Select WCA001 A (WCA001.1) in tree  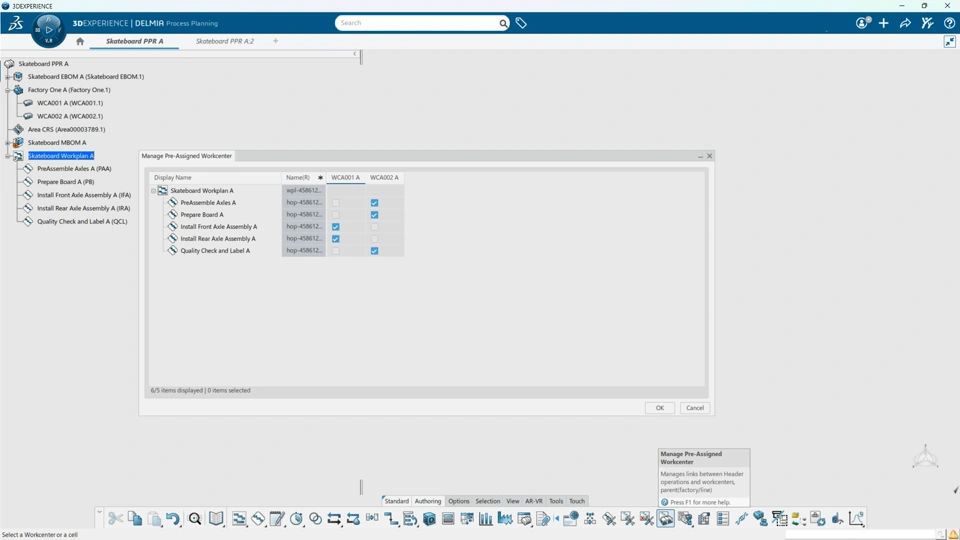pyautogui.click(x=70, y=103)
